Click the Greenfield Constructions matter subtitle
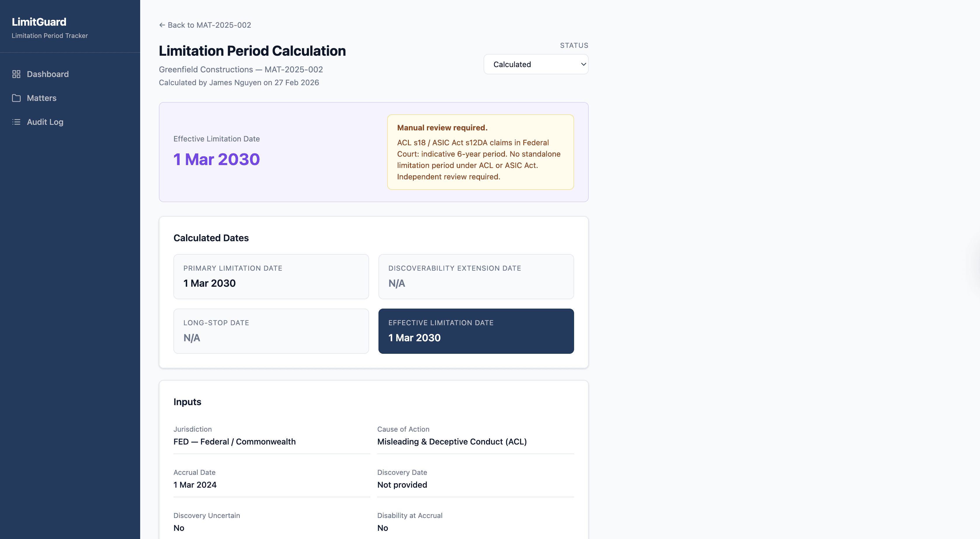The image size is (980, 539). pos(240,69)
